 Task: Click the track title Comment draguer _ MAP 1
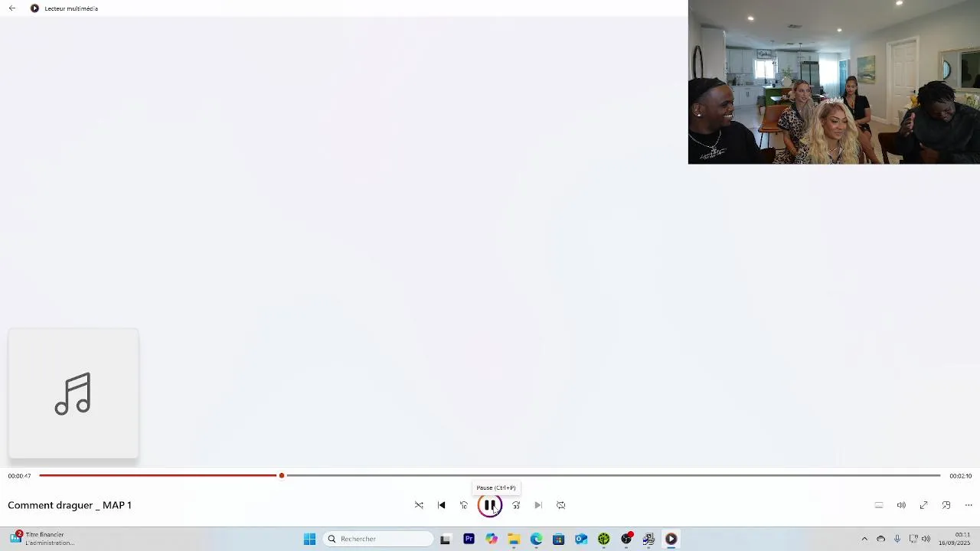(x=70, y=505)
